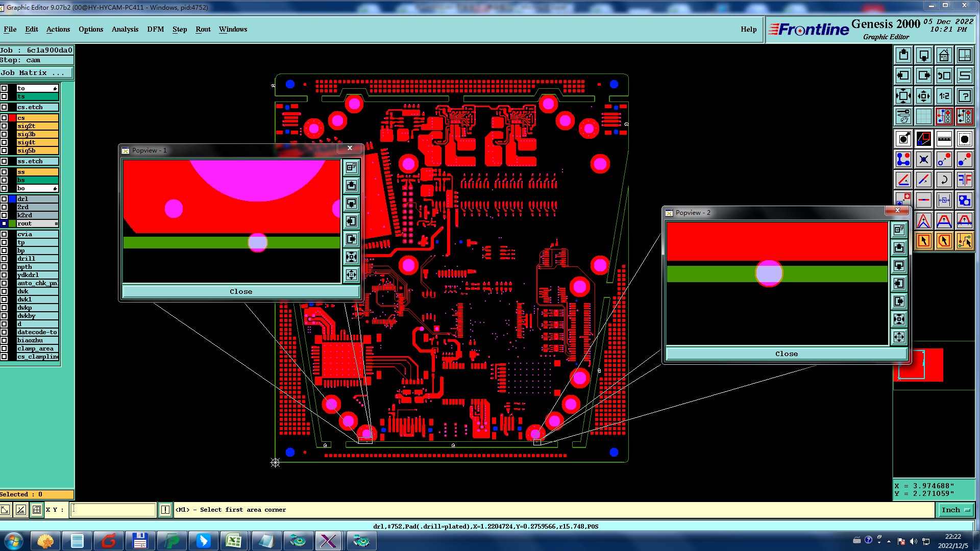The width and height of the screenshot is (980, 551).
Task: Click the rotate arrow tool icon
Action: click(x=944, y=180)
